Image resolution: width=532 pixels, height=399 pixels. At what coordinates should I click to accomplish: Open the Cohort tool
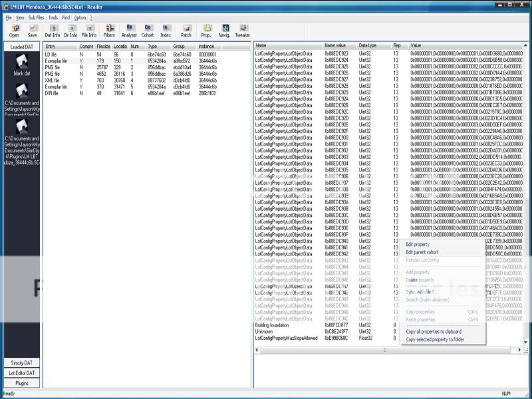click(148, 30)
